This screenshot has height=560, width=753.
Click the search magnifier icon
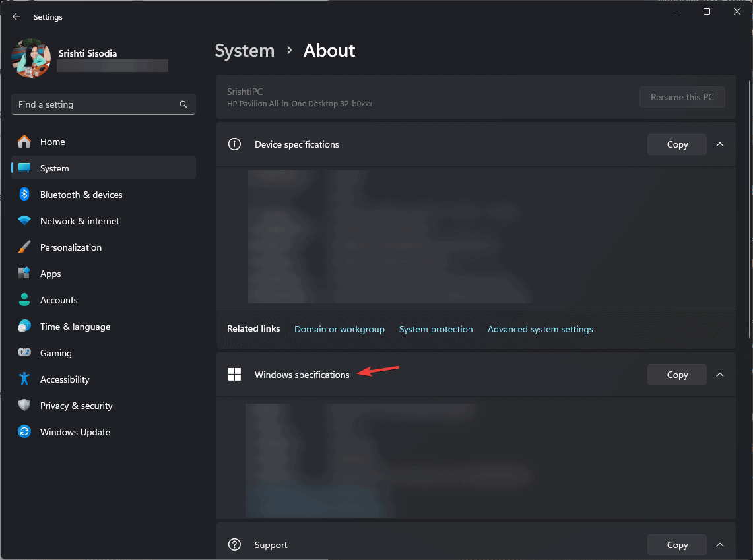coord(183,104)
